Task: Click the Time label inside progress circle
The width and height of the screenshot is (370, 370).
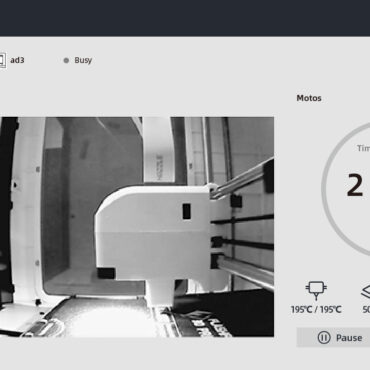Action: coord(363,148)
